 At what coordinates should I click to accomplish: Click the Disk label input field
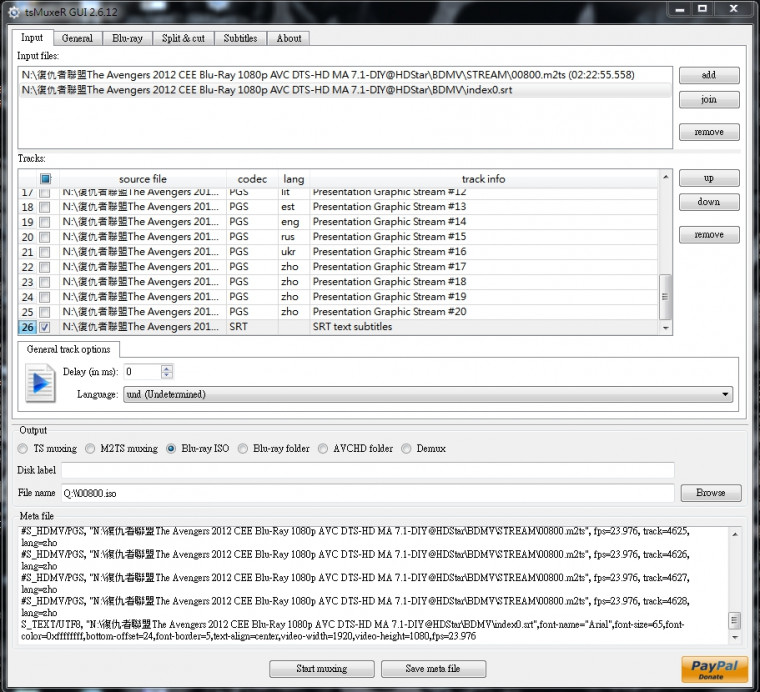368,470
